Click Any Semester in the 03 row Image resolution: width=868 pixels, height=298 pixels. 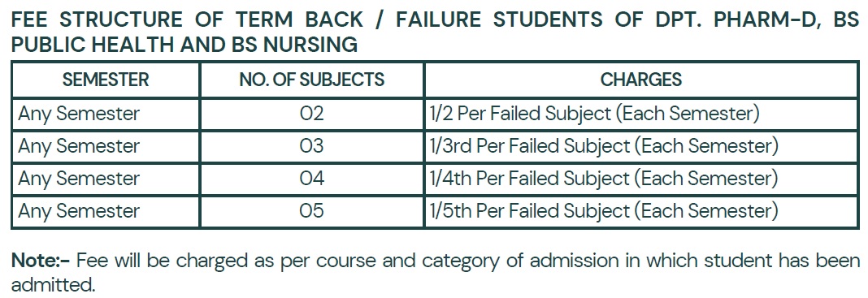click(79, 146)
